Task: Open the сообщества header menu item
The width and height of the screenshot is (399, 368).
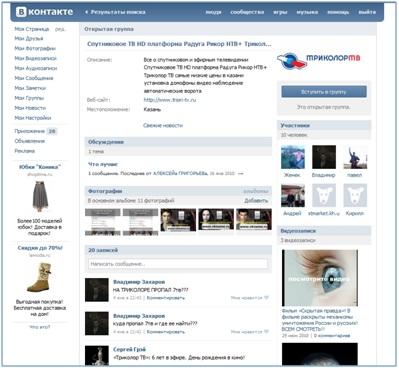Action: tap(247, 12)
